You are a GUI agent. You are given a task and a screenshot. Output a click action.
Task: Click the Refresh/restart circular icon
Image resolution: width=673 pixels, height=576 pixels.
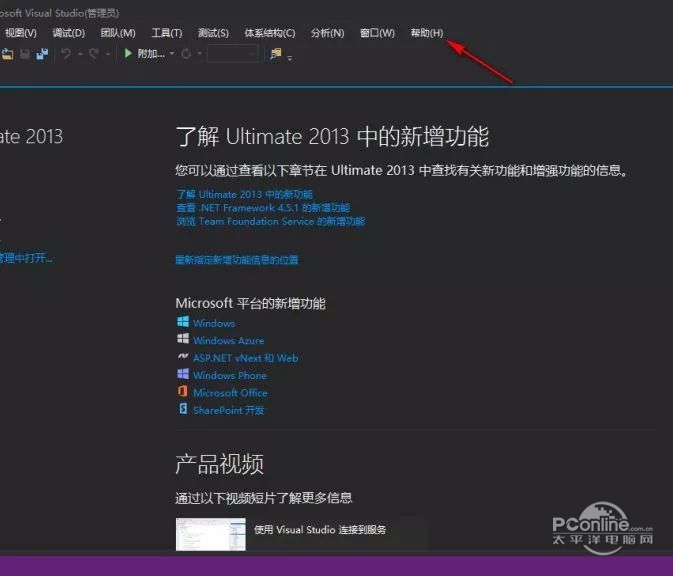(x=186, y=54)
